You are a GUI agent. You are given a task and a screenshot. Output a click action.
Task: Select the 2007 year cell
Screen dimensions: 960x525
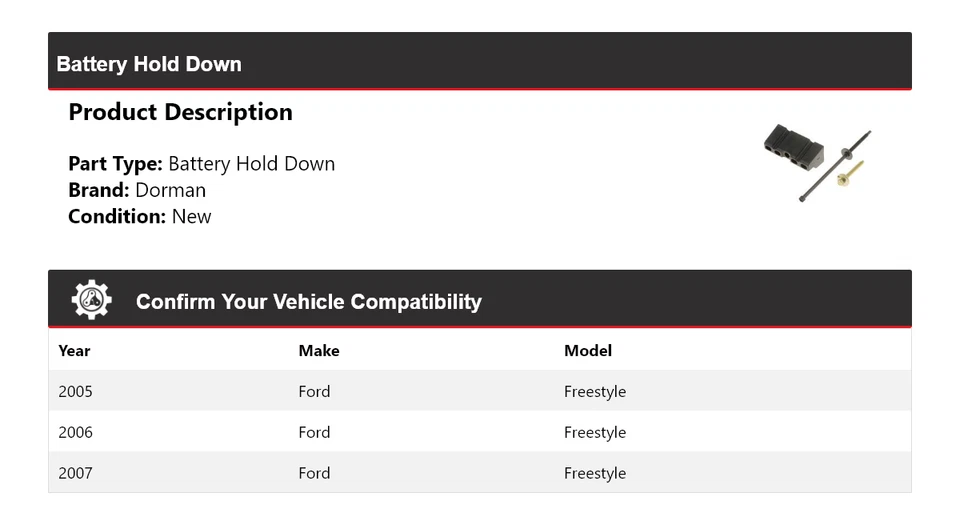[75, 473]
